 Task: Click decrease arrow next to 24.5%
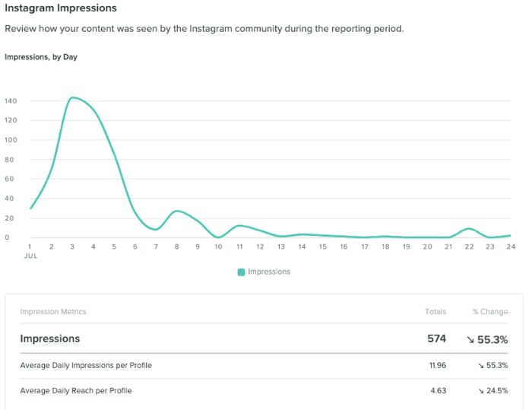coord(481,391)
